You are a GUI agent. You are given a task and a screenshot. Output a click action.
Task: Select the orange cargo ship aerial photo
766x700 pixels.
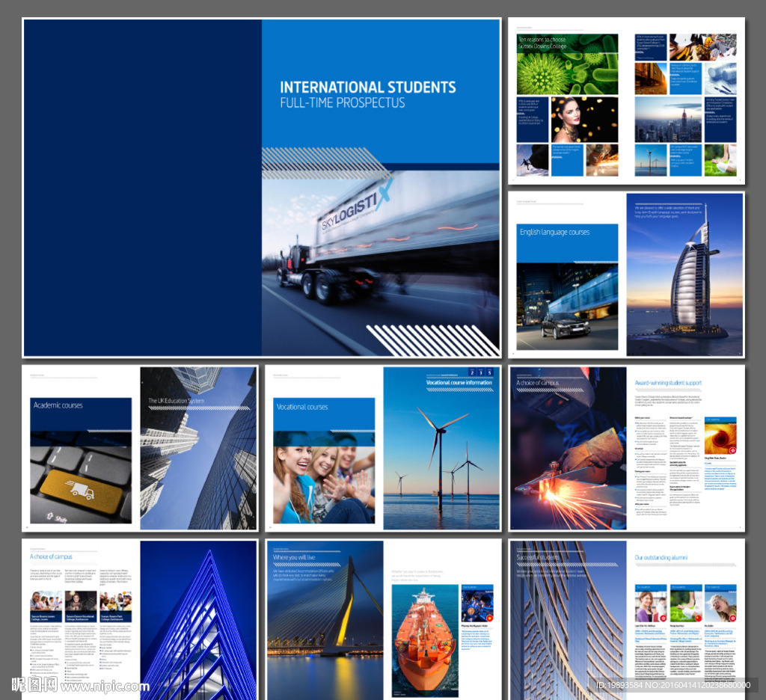425,640
